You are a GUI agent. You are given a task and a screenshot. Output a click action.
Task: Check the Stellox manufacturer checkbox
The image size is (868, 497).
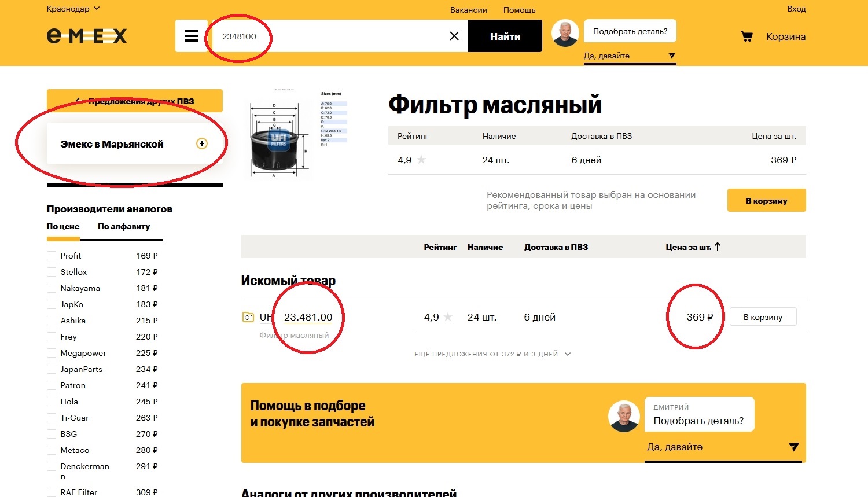52,272
